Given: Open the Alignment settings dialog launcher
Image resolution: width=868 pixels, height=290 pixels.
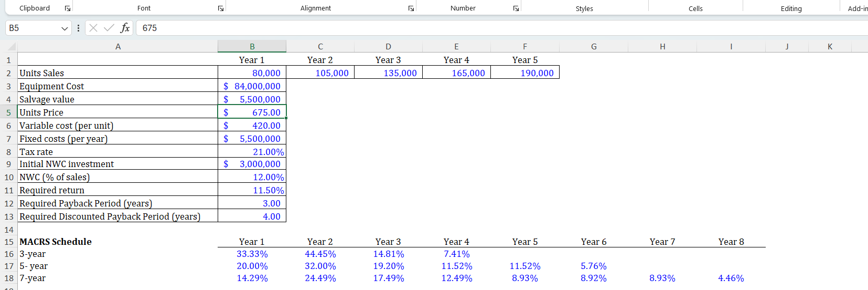Looking at the screenshot, I should point(411,8).
